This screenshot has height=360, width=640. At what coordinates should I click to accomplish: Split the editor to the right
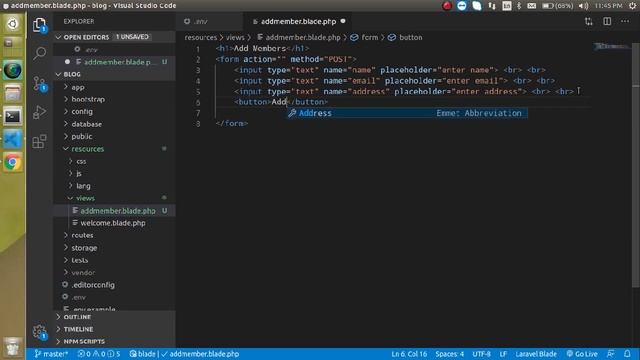[x=607, y=21]
